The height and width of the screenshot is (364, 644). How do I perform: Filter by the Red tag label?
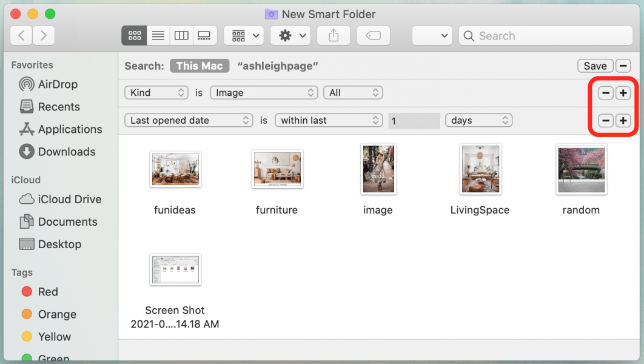(48, 292)
